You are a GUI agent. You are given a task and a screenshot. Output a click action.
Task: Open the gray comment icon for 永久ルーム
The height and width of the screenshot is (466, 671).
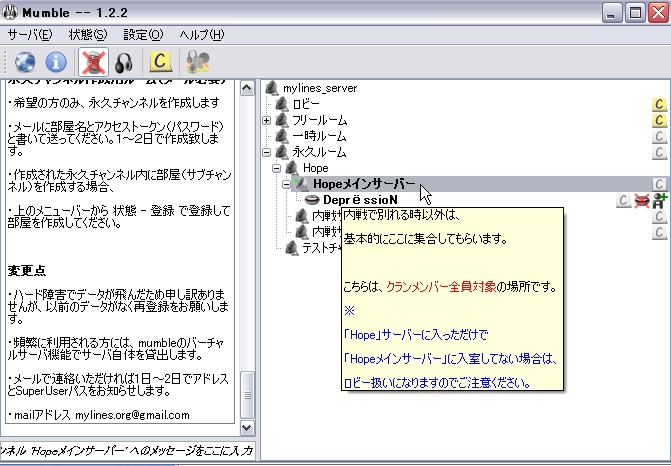pos(659,152)
